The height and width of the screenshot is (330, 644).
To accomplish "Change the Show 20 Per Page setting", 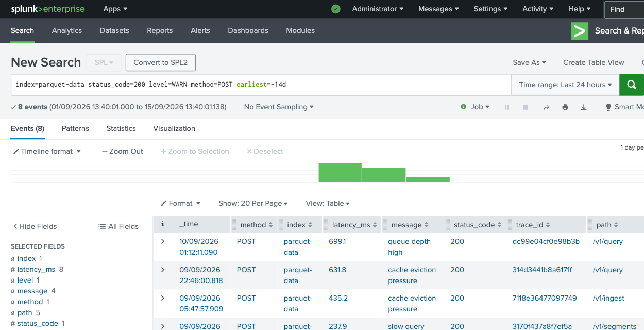I will pyautogui.click(x=253, y=203).
